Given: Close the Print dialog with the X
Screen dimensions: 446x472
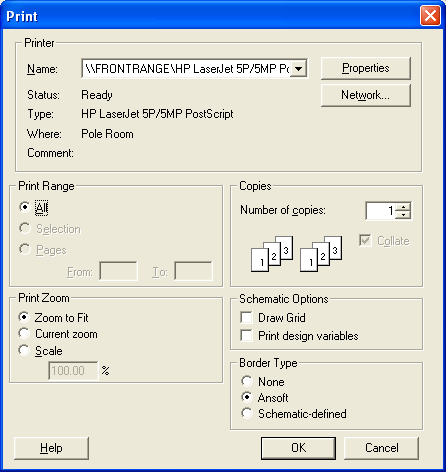Looking at the screenshot, I should 430,16.
